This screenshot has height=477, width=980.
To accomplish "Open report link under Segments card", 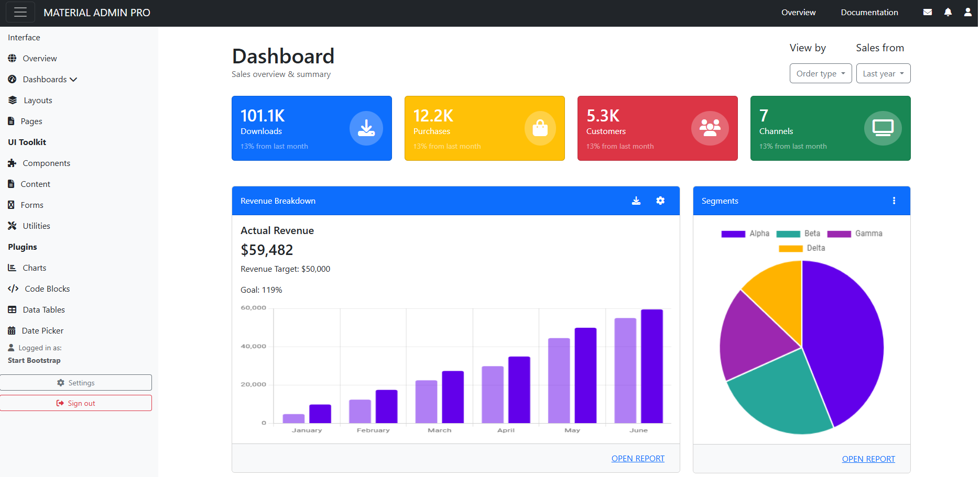I will point(868,459).
